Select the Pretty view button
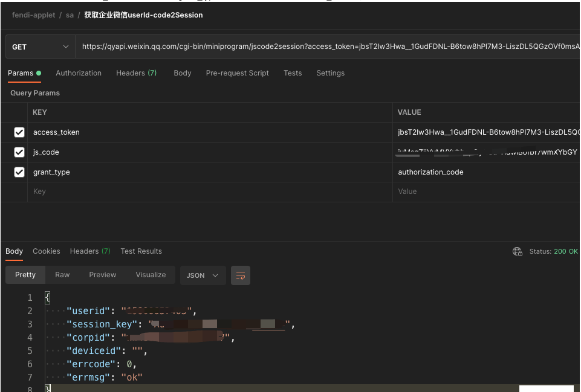 [x=25, y=275]
